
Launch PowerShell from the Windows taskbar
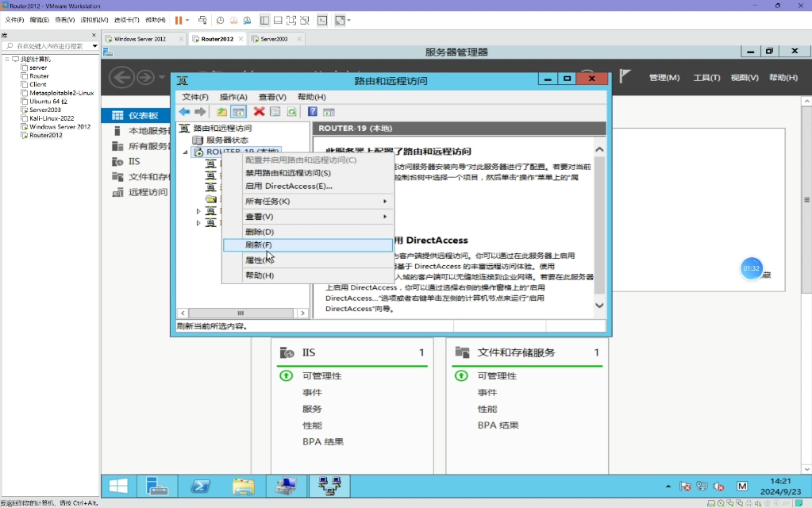tap(200, 486)
